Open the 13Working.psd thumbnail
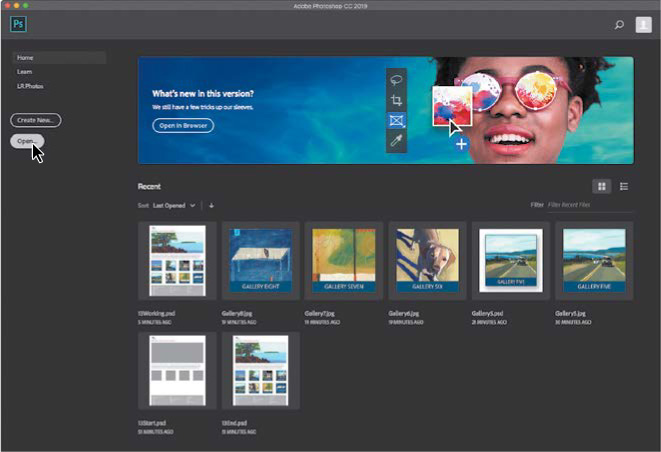Viewport: 661px width, 452px height. tap(177, 261)
